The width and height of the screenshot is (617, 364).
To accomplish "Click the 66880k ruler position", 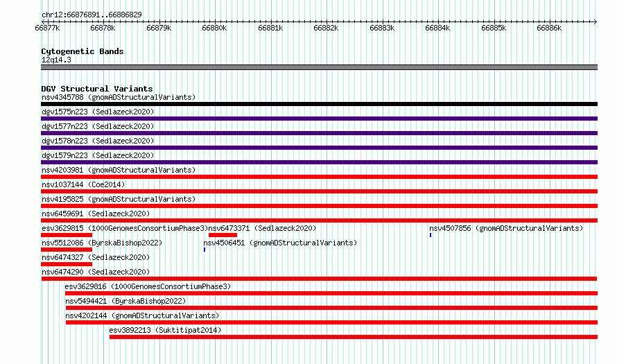I will 214,28.
